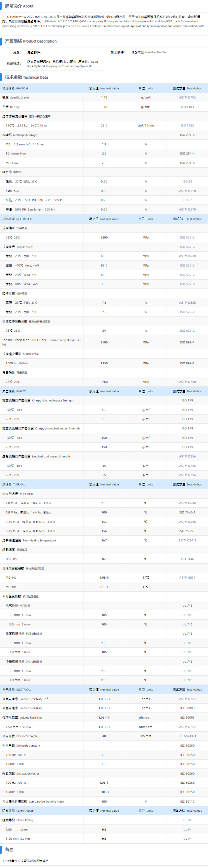This screenshot has width=208, height=868.
Task: Open ASTM D256 link in the 55 J/m row
Action: click(187, 475)
